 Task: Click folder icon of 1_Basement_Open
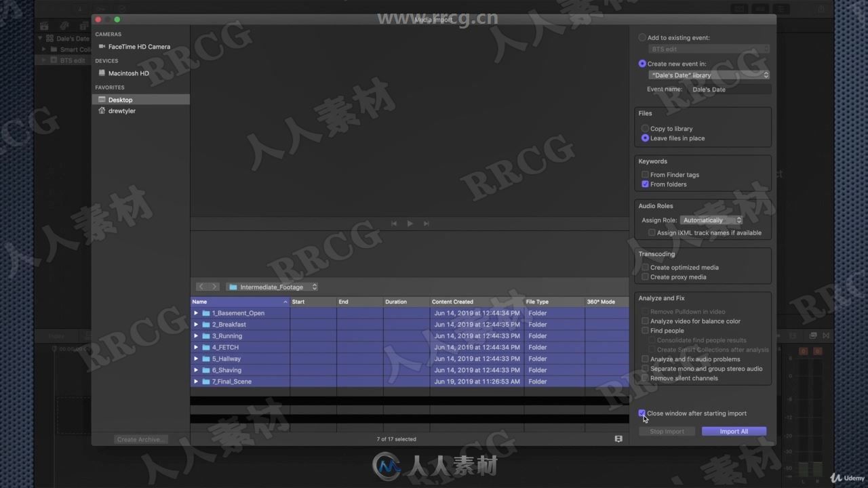(206, 313)
